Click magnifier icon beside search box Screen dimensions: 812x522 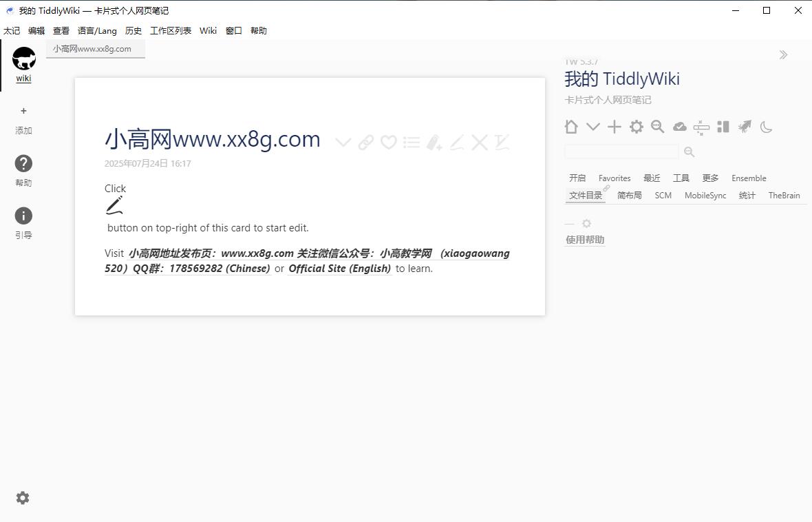point(689,152)
